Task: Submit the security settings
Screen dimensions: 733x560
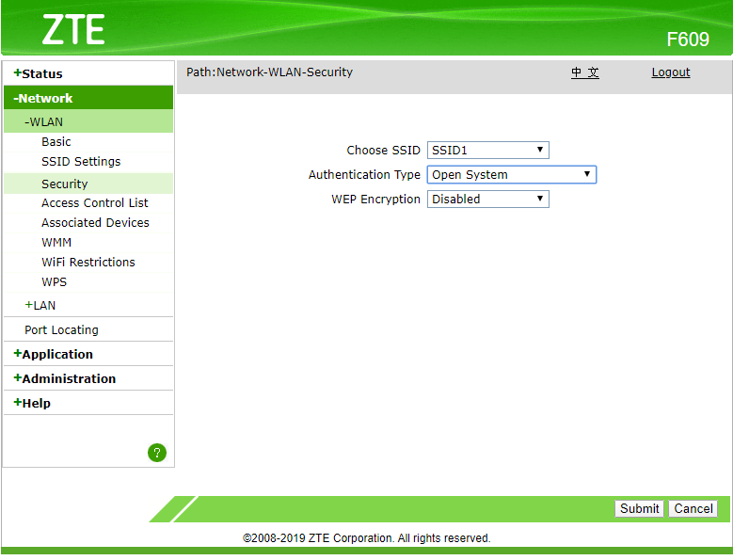Action: [x=639, y=508]
